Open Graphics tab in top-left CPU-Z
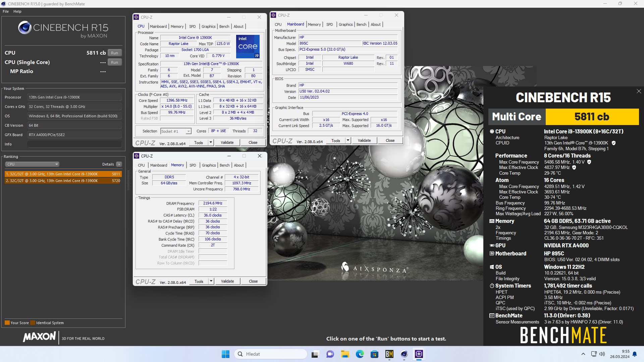Viewport: 644px width, 362px height. [209, 26]
